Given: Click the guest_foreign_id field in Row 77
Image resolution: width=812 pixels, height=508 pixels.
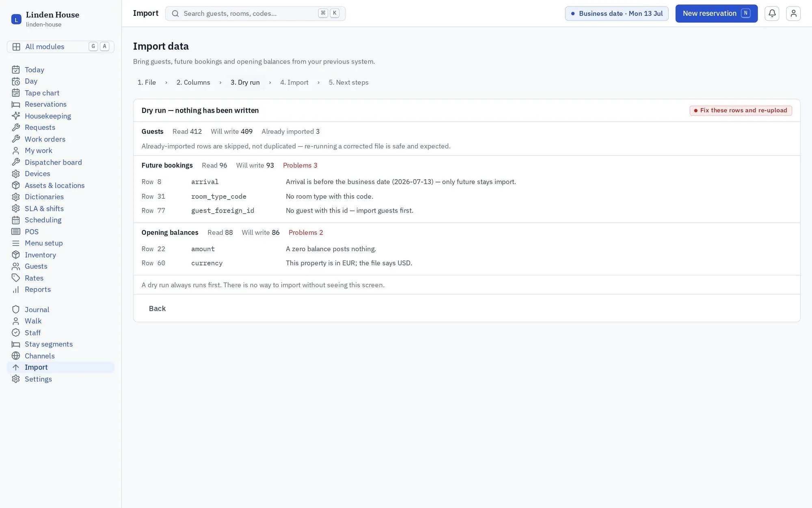Looking at the screenshot, I should click(223, 211).
